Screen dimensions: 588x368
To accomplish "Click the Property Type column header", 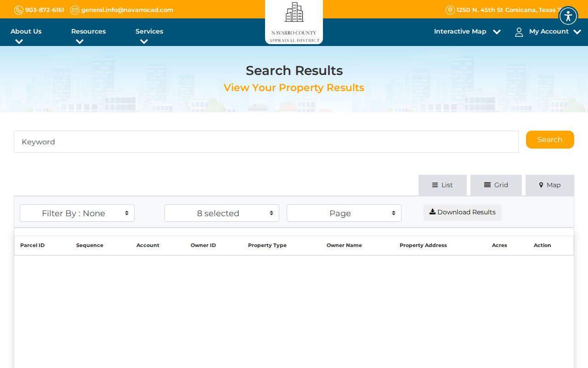I will tap(267, 245).
